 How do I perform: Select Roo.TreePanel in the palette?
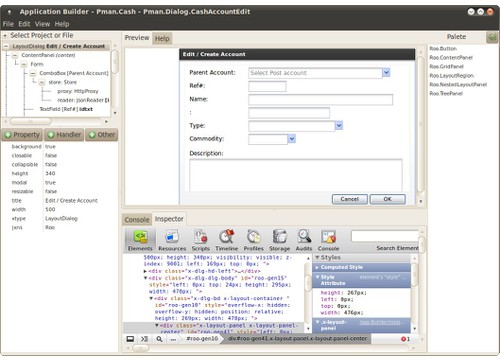[446, 94]
